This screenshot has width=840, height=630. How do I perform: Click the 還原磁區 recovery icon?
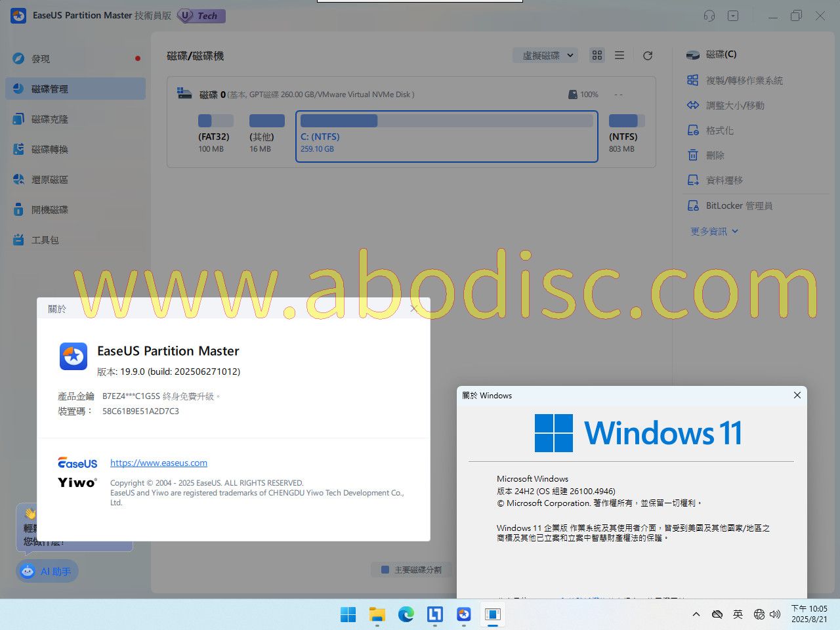point(18,179)
